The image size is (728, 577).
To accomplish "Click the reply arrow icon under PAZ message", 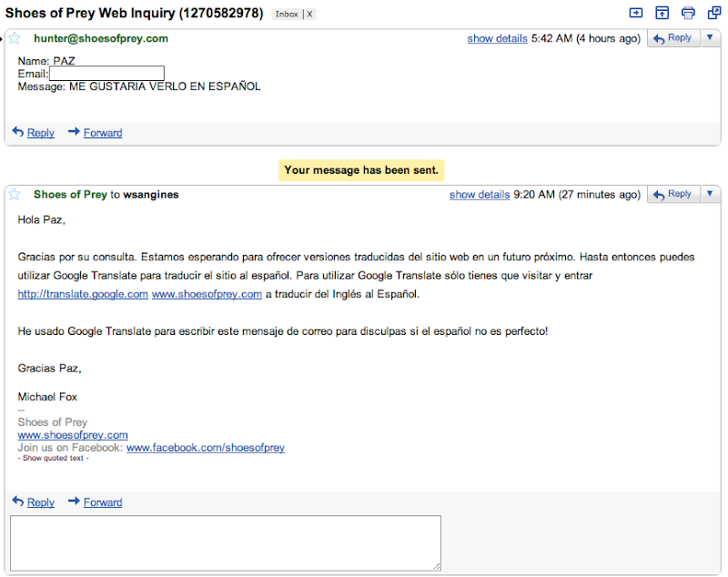I will tap(17, 132).
